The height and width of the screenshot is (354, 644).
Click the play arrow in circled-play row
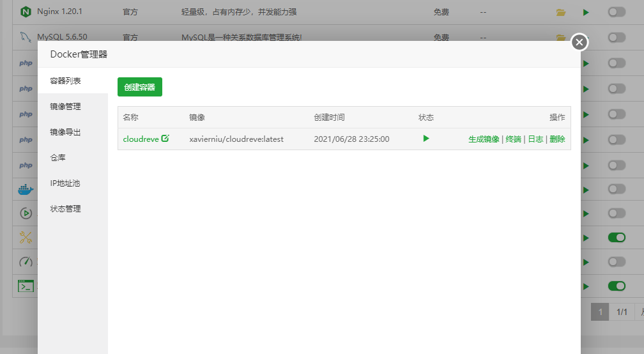586,213
